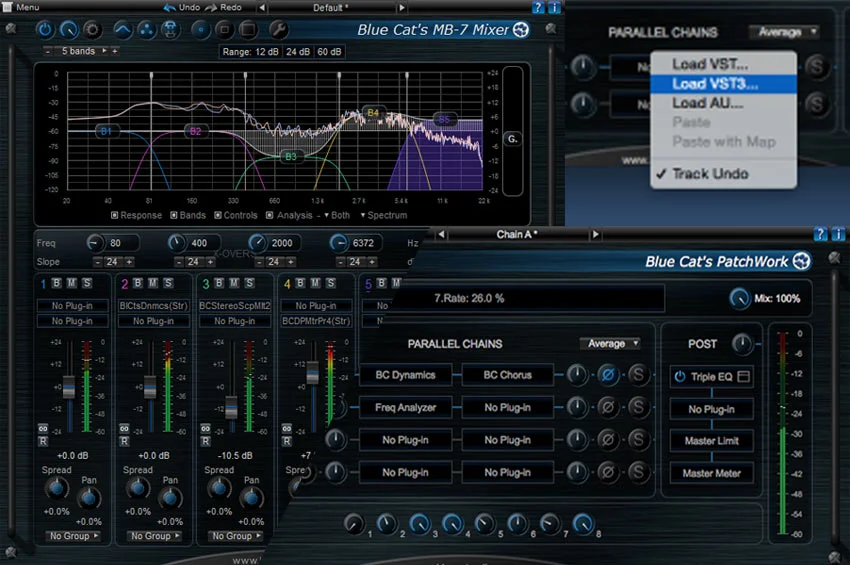Click the Undo arrow in MB-7 Mixer
This screenshot has width=850, height=565.
point(170,7)
